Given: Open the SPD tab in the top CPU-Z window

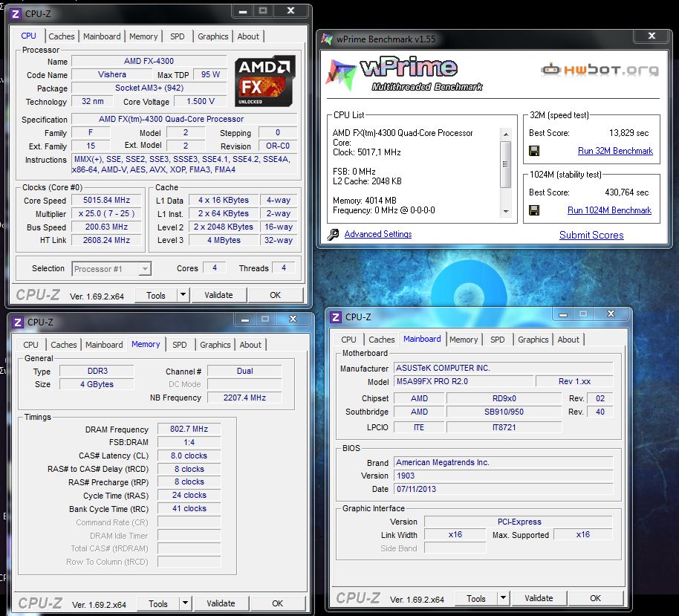Looking at the screenshot, I should (177, 36).
